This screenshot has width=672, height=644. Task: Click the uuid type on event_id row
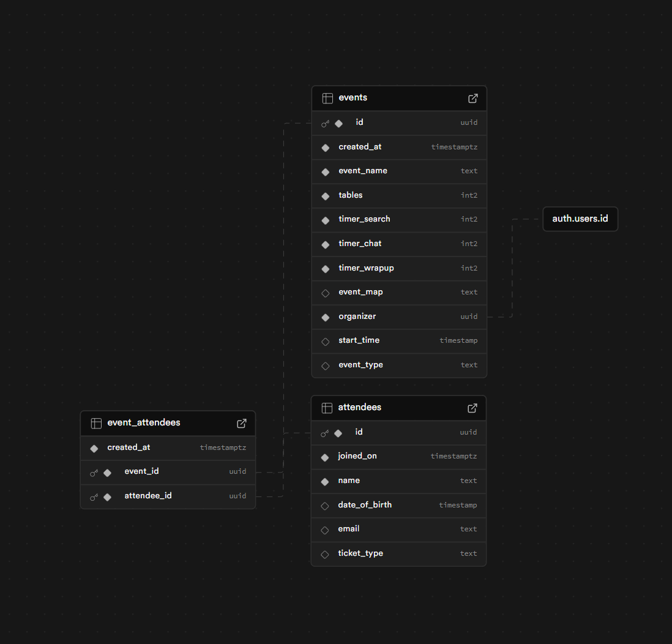click(237, 471)
